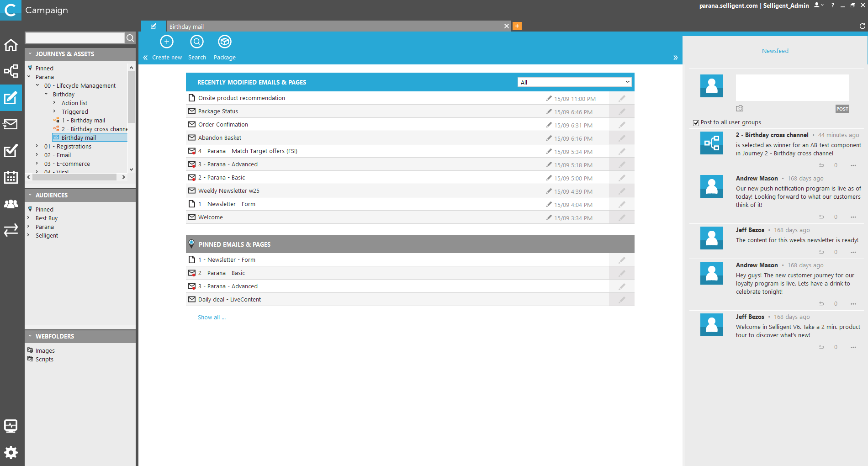Collapse the Journeys & Assets panel

point(30,54)
